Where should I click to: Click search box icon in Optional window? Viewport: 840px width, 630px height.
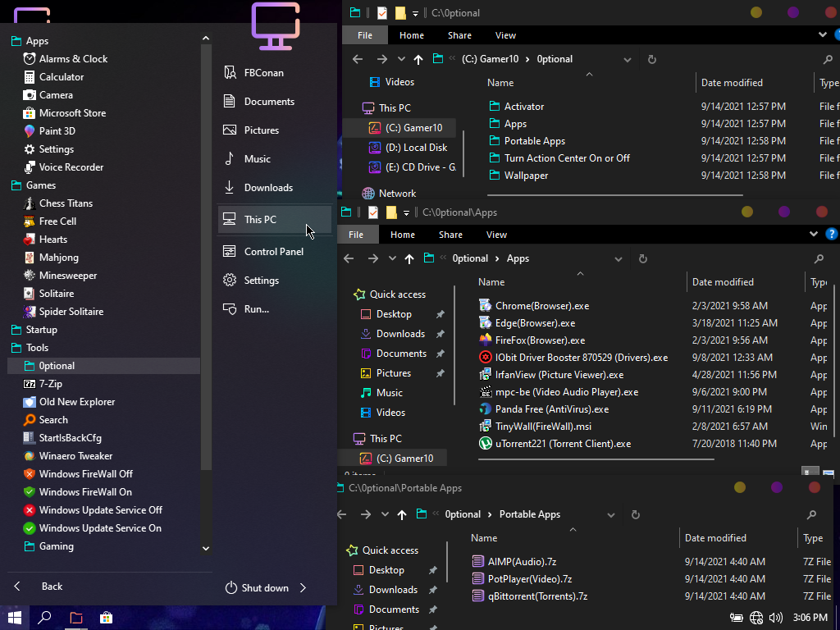(x=828, y=59)
